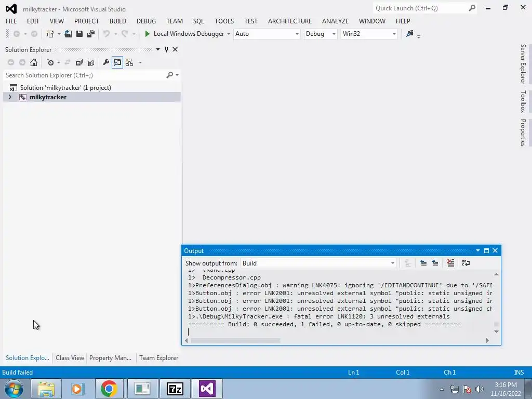This screenshot has width=532, height=399.
Task: Click the Output panel horizontal scrollbar
Action: click(235, 340)
